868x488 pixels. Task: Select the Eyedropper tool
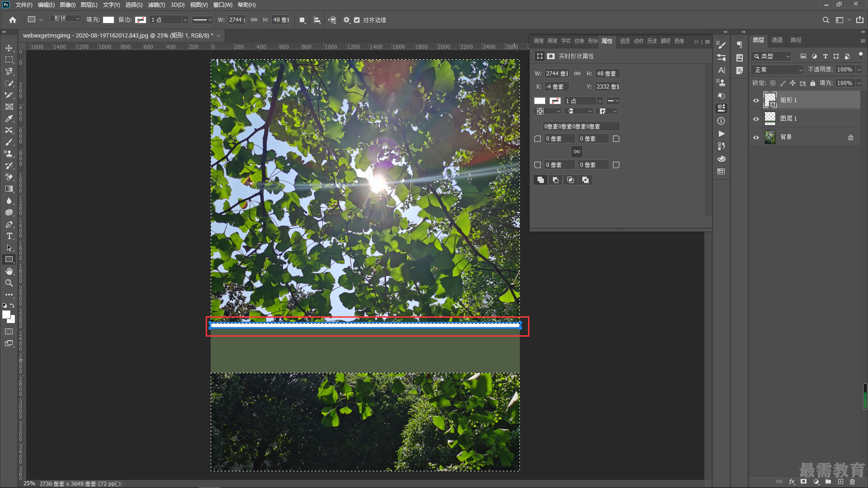tap(9, 118)
